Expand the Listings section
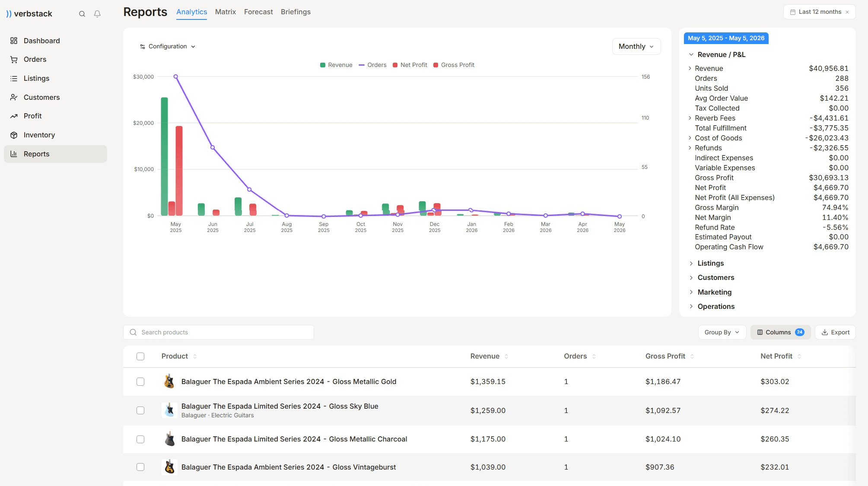 tap(706, 263)
